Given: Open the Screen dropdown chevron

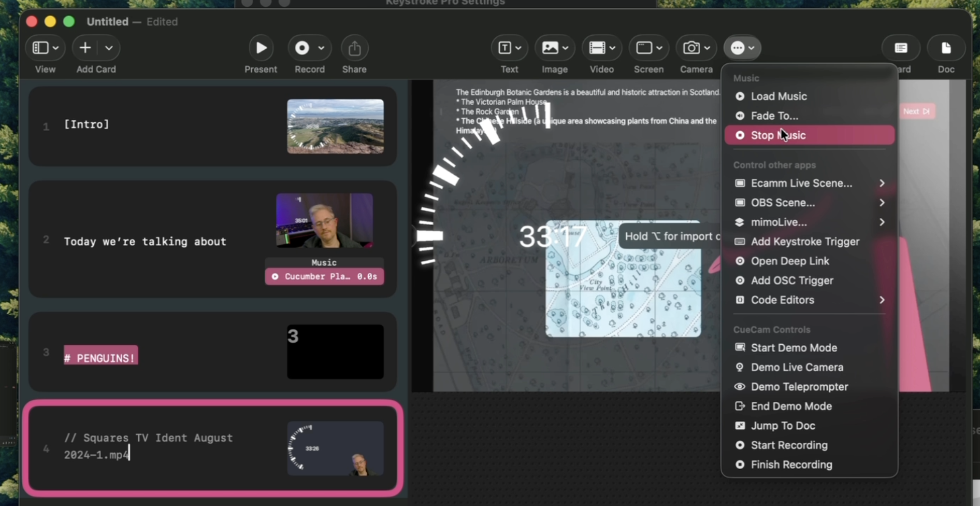Looking at the screenshot, I should pos(659,48).
